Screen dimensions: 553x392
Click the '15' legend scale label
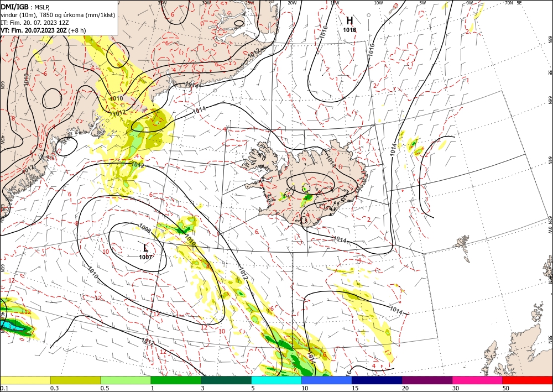(x=355, y=388)
